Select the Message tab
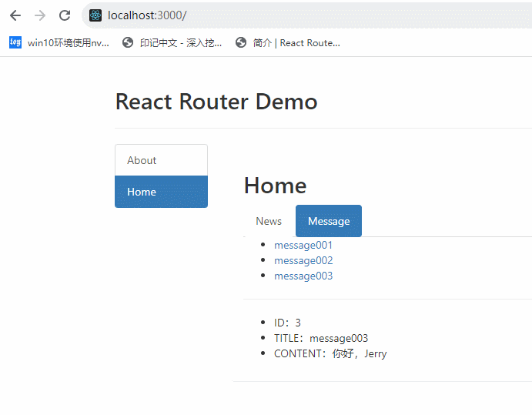Image resolution: width=532 pixels, height=415 pixels. pyautogui.click(x=329, y=221)
